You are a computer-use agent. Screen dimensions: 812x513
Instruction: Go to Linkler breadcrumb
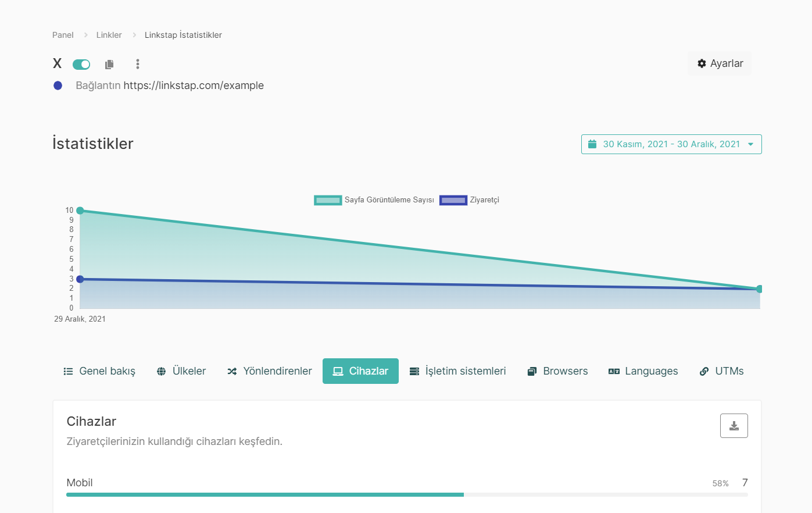[x=109, y=35]
